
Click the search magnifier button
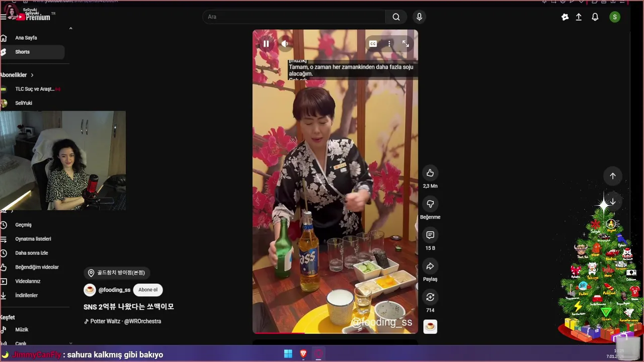pyautogui.click(x=396, y=17)
